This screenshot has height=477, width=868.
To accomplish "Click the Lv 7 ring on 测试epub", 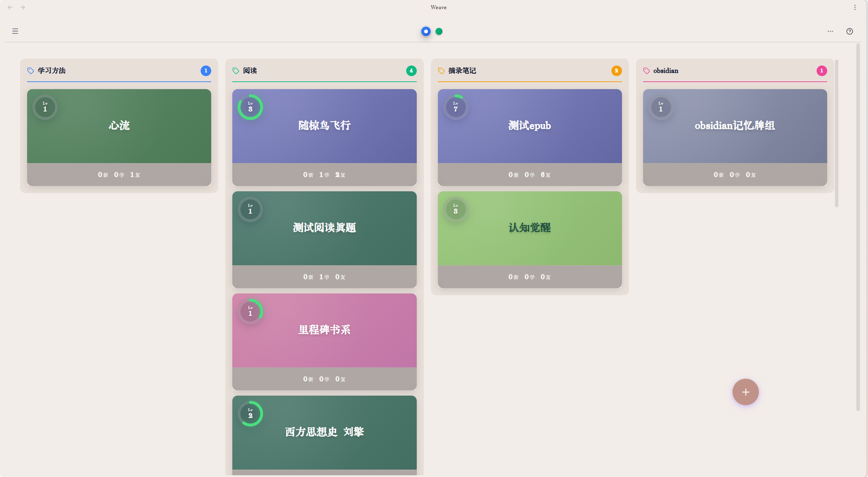I will (x=456, y=107).
